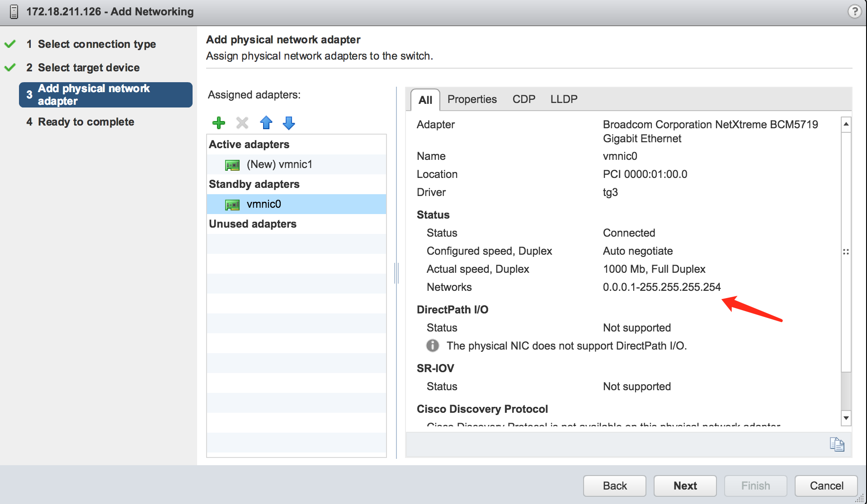Move the adapter down with the blue down arrow
The width and height of the screenshot is (867, 504).
tap(288, 122)
